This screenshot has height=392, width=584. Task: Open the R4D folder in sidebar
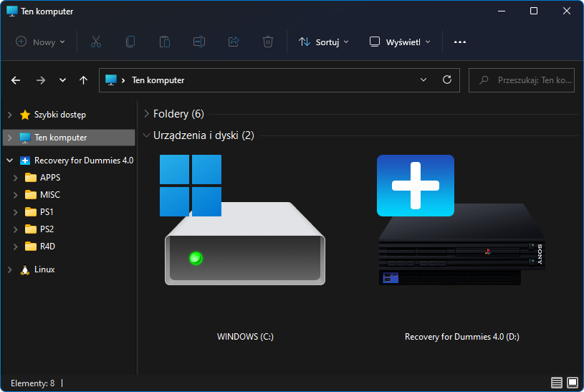click(x=47, y=247)
